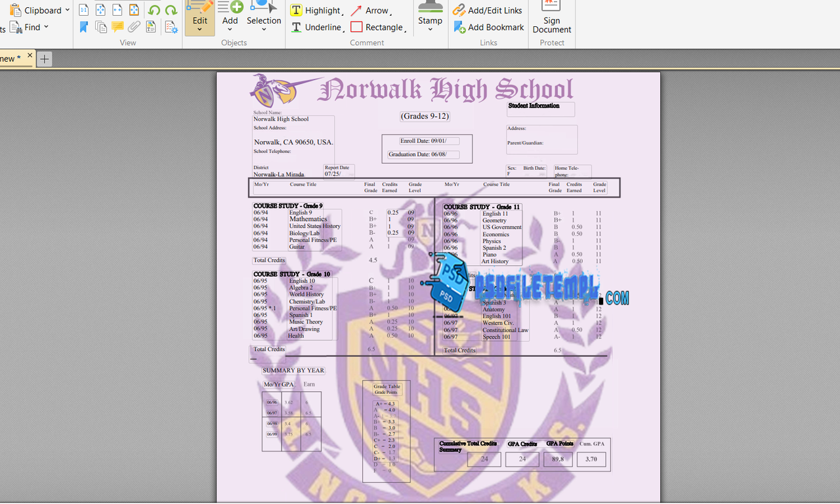The width and height of the screenshot is (840, 504).
Task: Open a new tab with plus button
Action: [44, 58]
